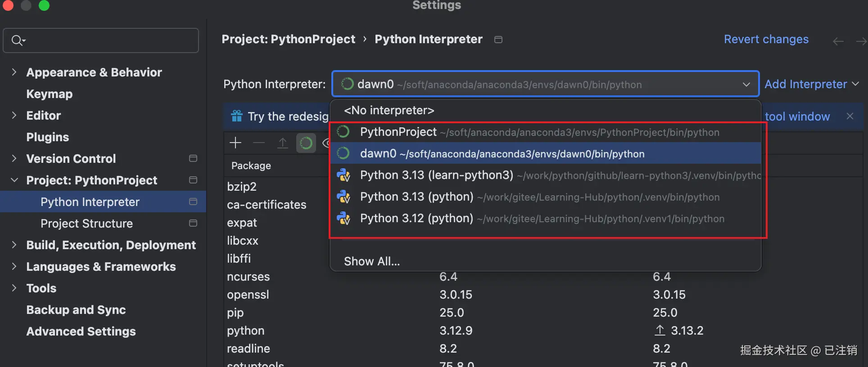
Task: Collapse the Project: PythonProject tree node
Action: 14,180
